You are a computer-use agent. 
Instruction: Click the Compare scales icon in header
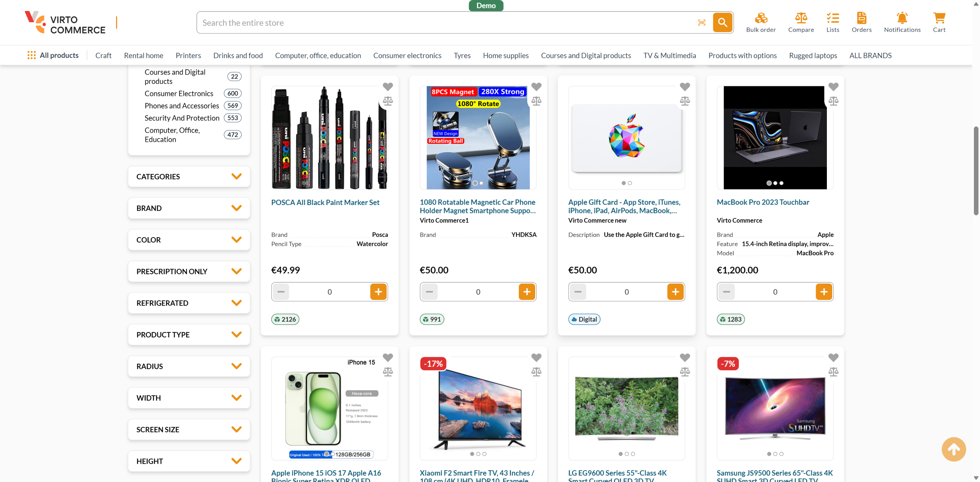[801, 18]
